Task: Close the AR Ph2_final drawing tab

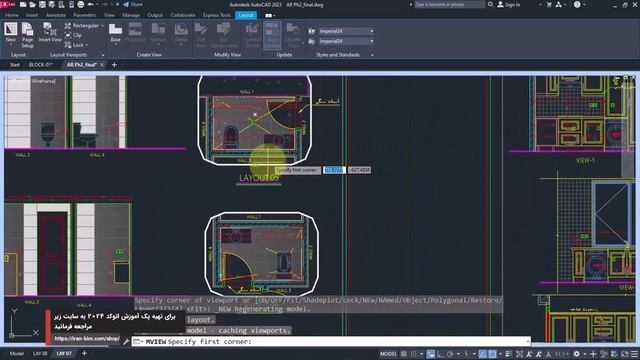Action: point(102,65)
